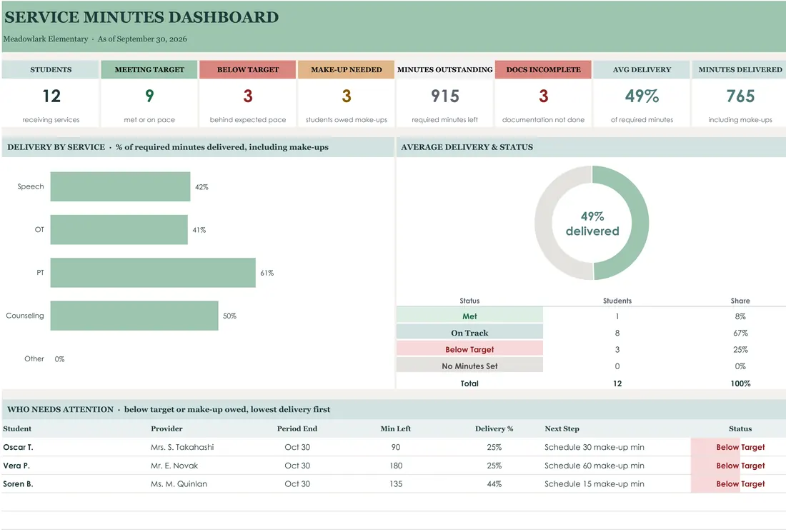This screenshot has width=786, height=532.
Task: Click the Total row label
Action: click(x=469, y=383)
